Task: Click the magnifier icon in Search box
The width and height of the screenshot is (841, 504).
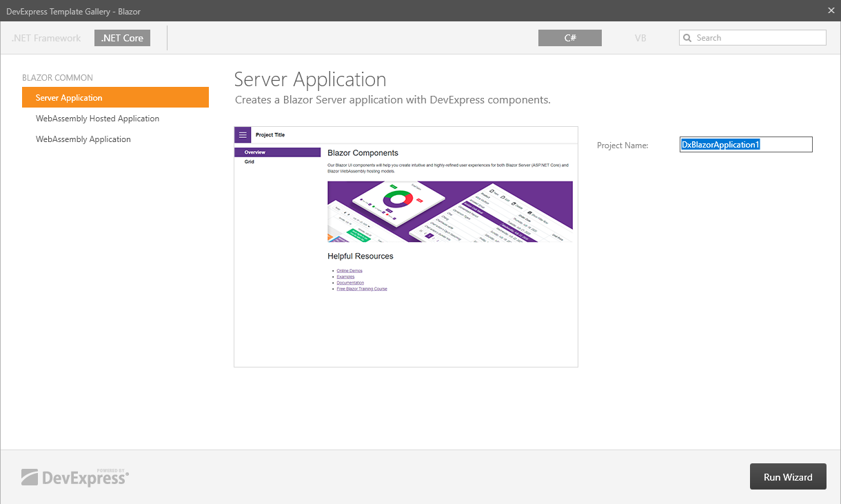Action: (x=687, y=39)
